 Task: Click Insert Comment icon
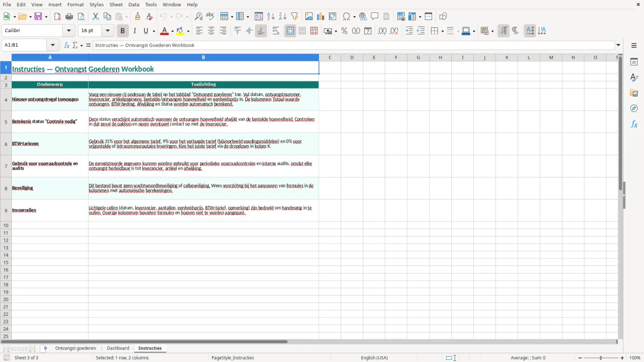(375, 17)
